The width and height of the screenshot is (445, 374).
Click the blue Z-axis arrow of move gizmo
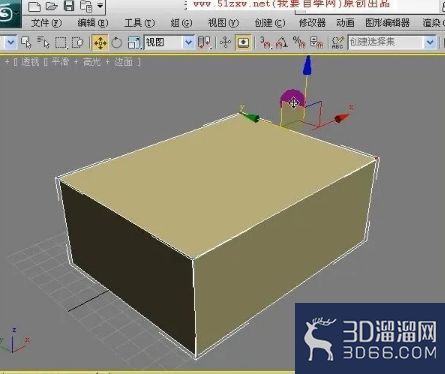coord(307,65)
